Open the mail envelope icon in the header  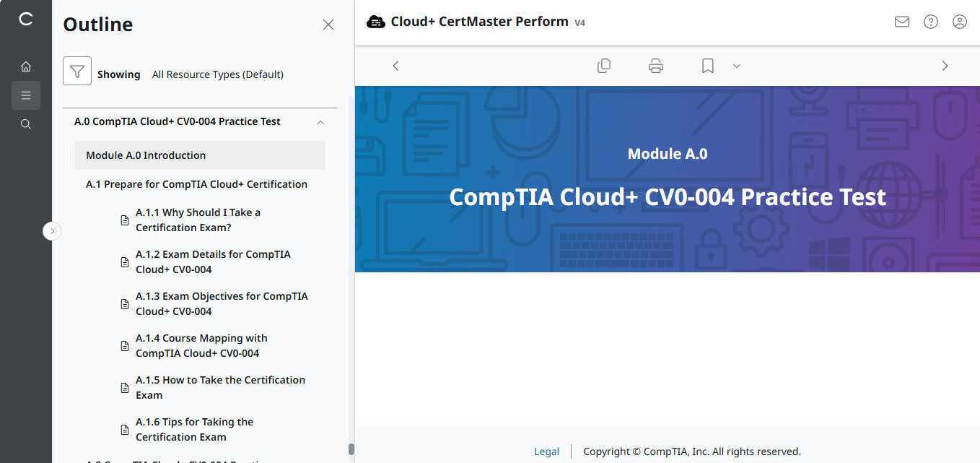901,22
